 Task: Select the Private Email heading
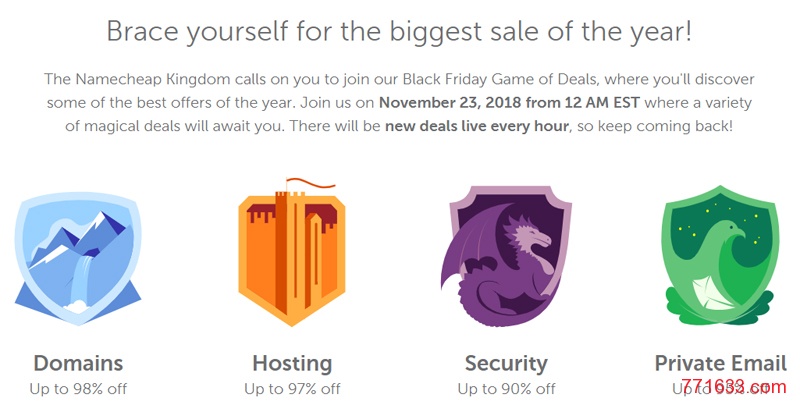tap(720, 363)
